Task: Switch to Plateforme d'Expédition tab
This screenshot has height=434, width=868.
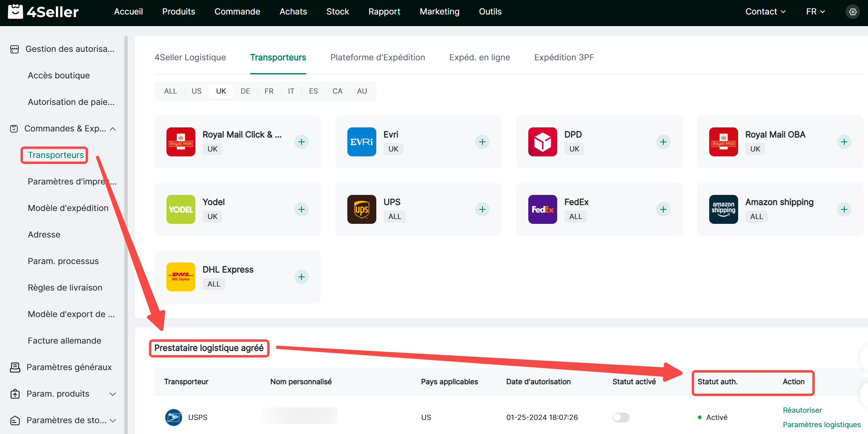Action: pyautogui.click(x=378, y=57)
